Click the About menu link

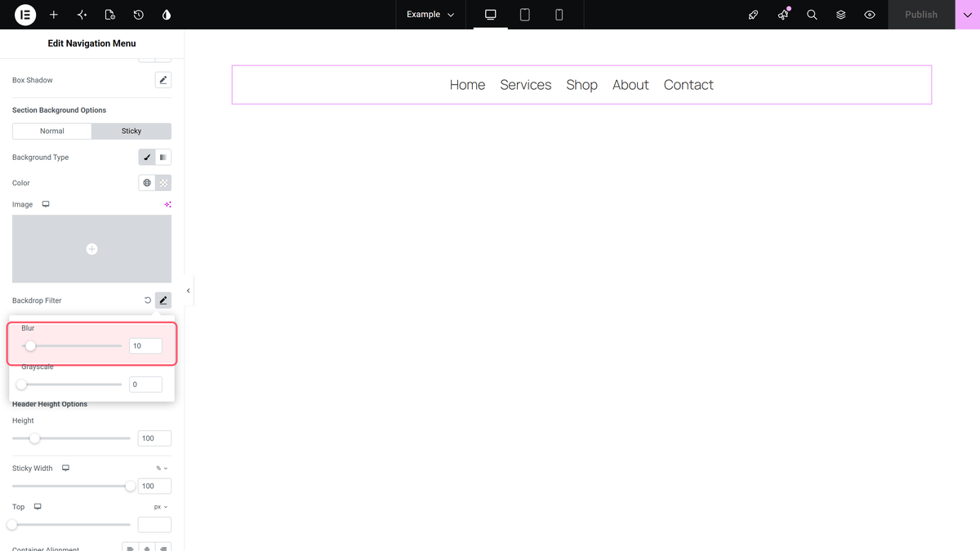[630, 85]
